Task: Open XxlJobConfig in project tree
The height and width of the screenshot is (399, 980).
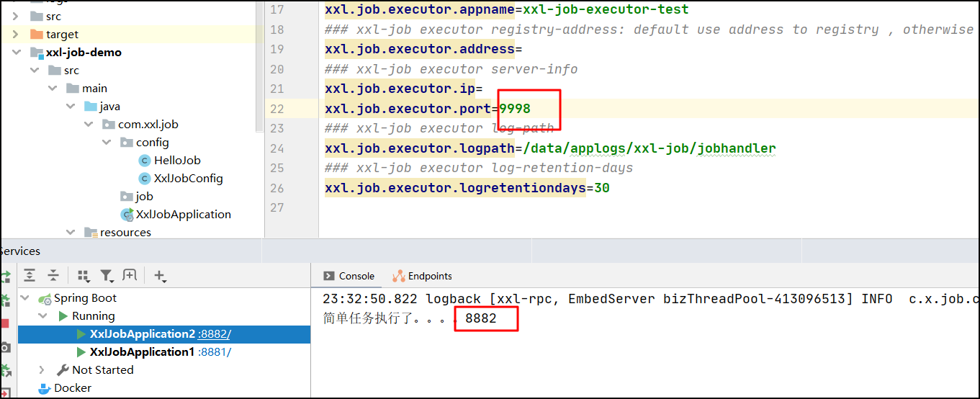Action: [189, 179]
